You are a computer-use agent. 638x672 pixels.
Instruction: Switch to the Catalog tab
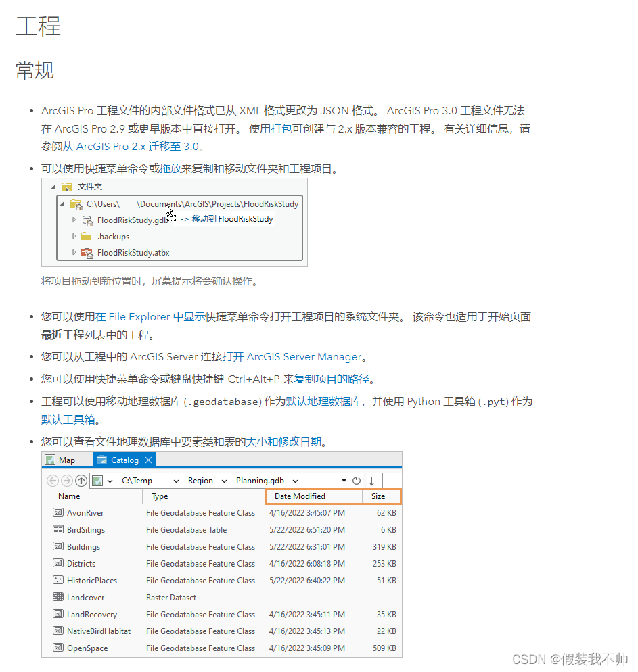[124, 460]
